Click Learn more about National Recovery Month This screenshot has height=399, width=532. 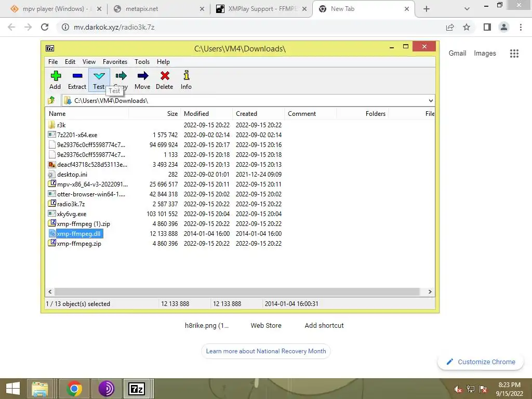click(266, 351)
